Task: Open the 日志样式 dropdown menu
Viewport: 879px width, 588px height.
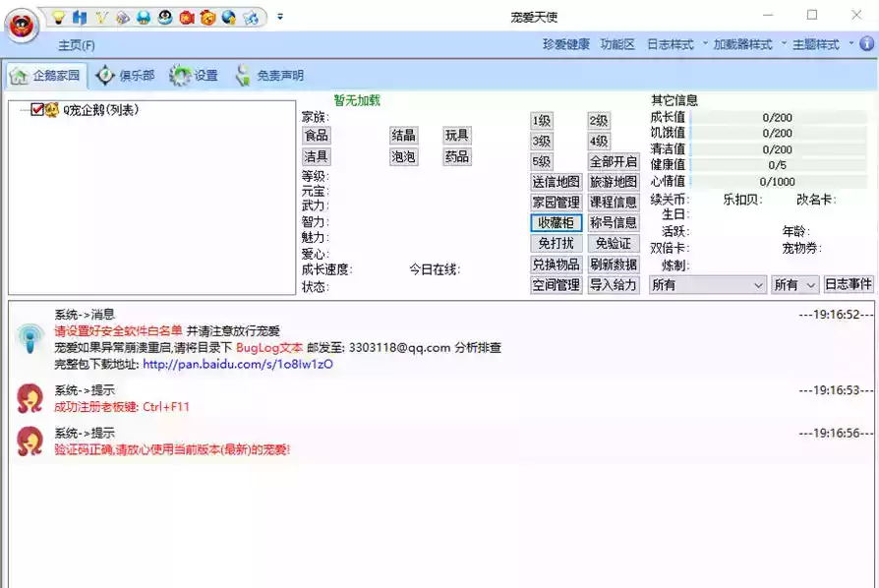Action: tap(672, 44)
